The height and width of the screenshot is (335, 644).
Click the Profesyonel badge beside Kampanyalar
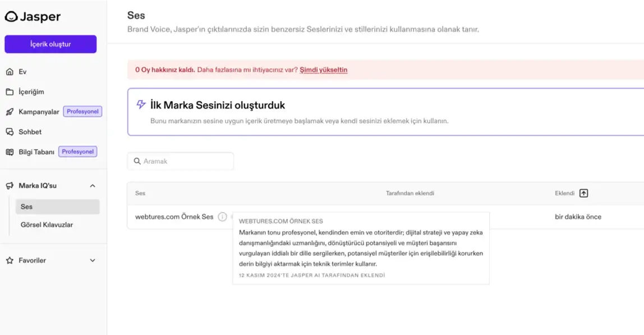click(x=82, y=112)
